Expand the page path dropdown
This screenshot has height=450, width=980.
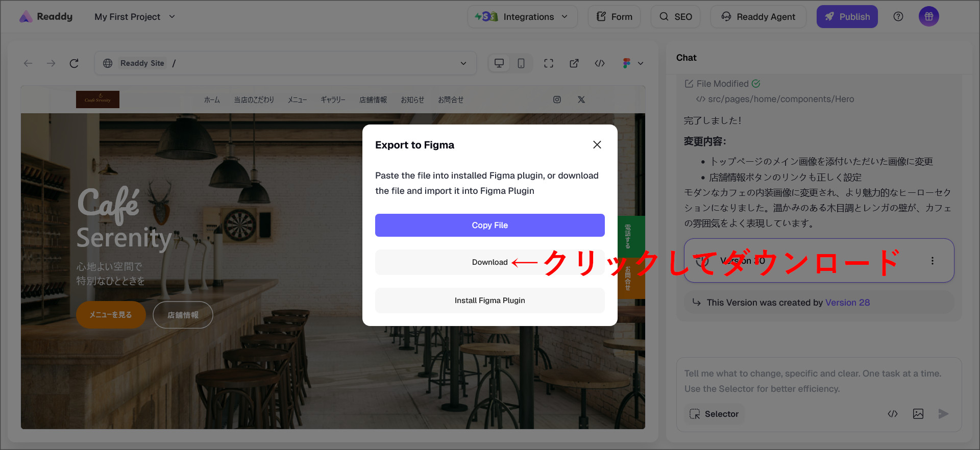(463, 63)
